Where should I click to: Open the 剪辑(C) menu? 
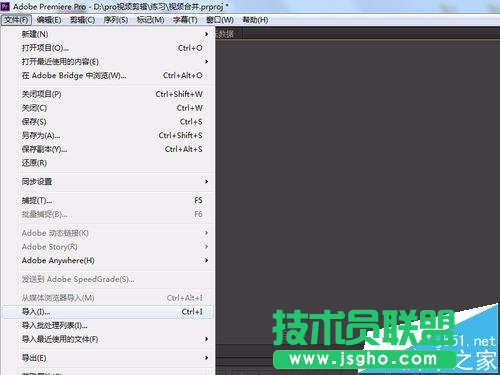(82, 20)
